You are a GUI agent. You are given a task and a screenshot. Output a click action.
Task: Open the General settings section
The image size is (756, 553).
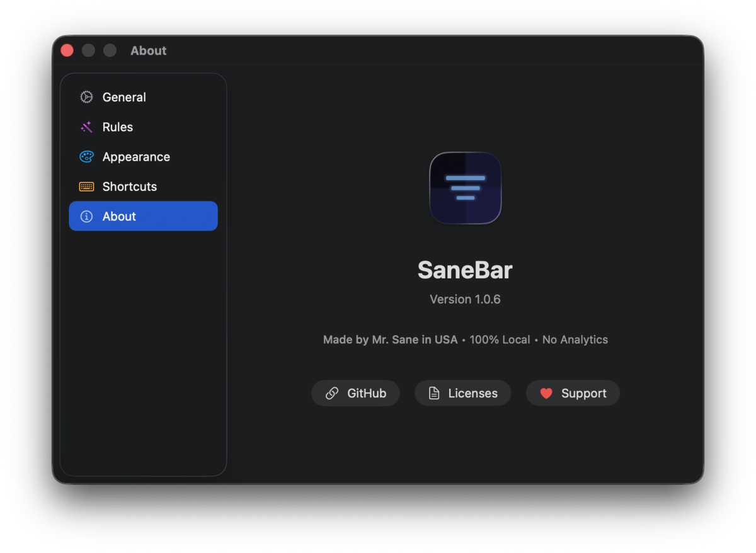[x=143, y=97]
